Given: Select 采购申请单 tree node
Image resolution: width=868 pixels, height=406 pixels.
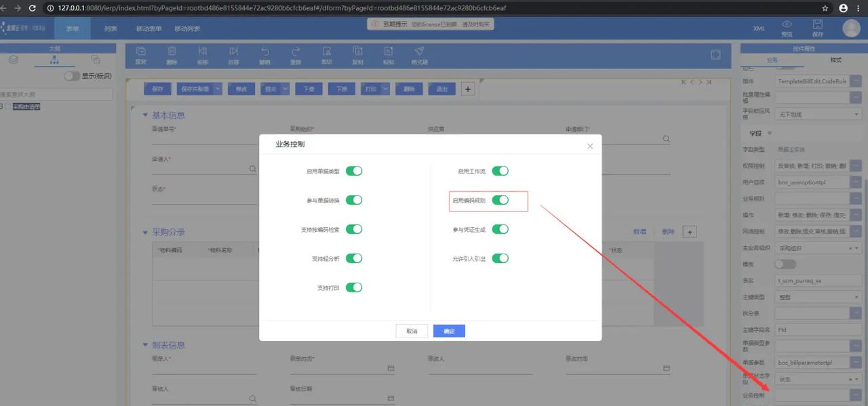Looking at the screenshot, I should tap(26, 106).
